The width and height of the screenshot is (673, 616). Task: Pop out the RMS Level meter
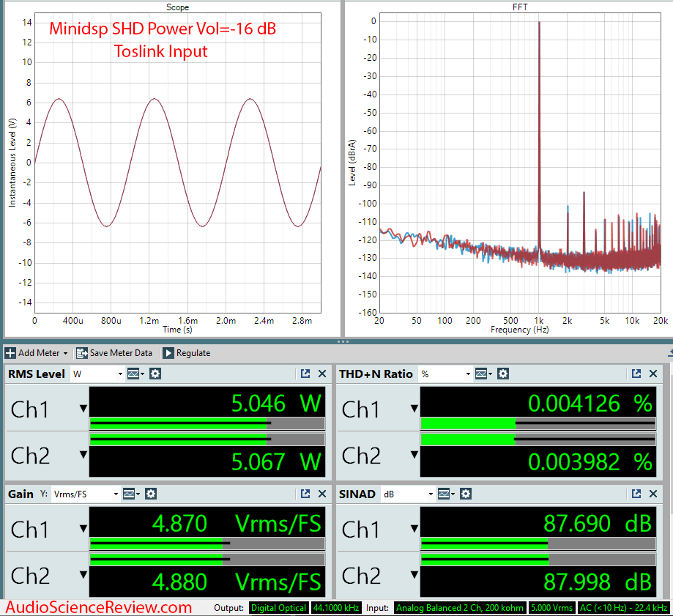coord(305,374)
